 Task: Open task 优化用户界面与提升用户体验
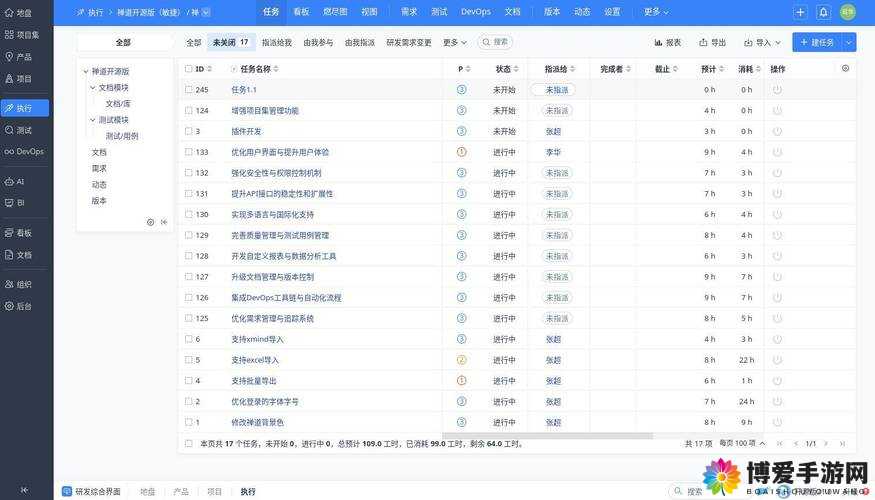click(280, 152)
